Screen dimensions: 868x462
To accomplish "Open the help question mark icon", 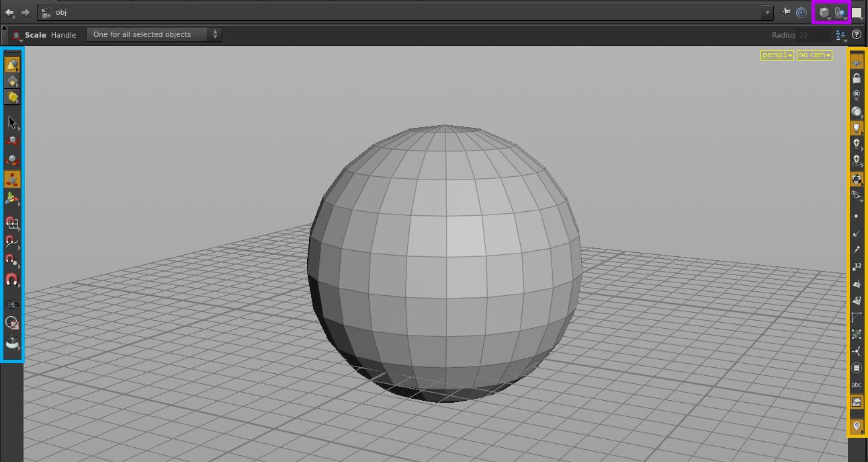I will coord(857,34).
